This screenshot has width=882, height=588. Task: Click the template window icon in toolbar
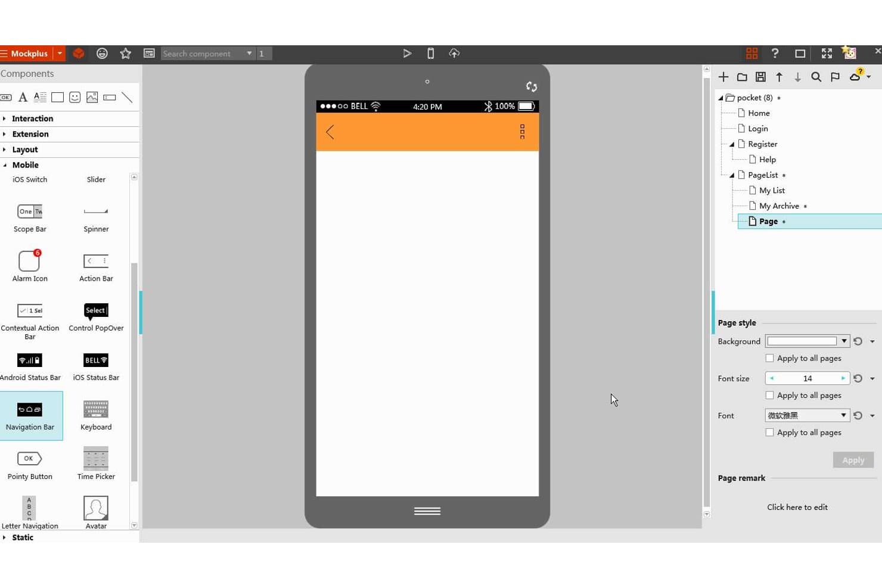tap(149, 54)
